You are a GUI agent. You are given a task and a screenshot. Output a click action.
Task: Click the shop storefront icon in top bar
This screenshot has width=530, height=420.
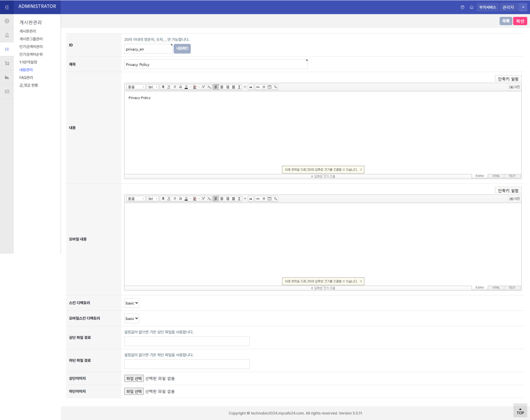[462, 7]
